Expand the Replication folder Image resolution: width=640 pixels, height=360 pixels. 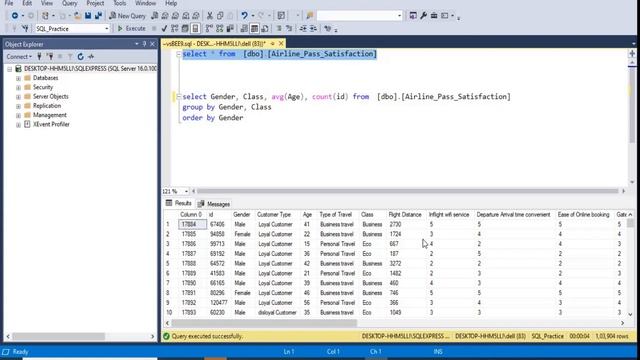pyautogui.click(x=18, y=106)
